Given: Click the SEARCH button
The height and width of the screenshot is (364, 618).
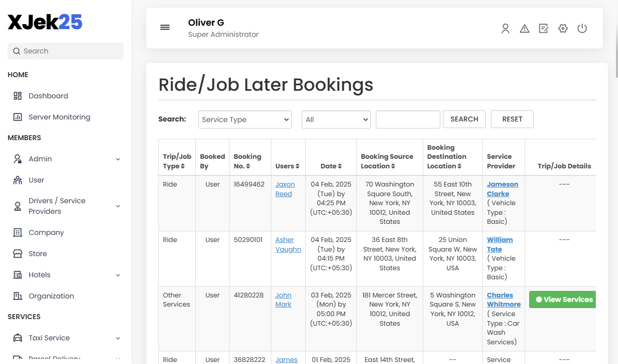Looking at the screenshot, I should (464, 119).
